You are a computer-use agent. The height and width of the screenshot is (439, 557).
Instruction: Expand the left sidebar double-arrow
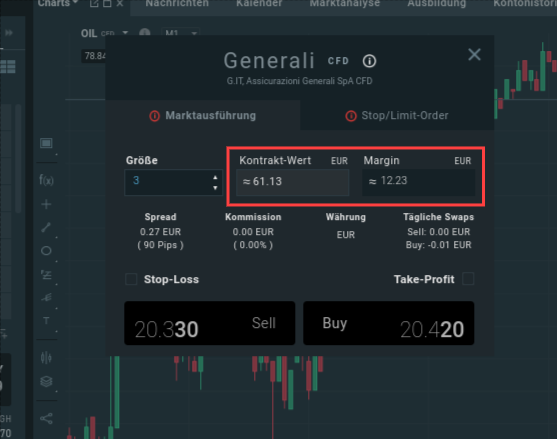[x=9, y=33]
